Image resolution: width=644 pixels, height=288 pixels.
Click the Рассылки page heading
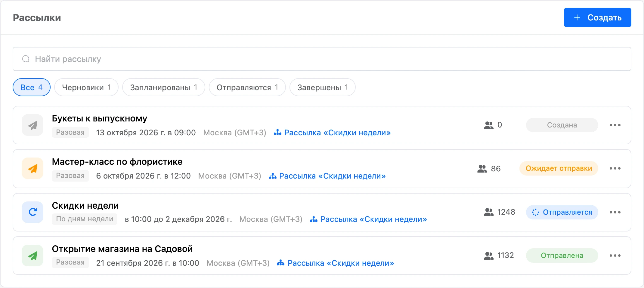tap(37, 18)
